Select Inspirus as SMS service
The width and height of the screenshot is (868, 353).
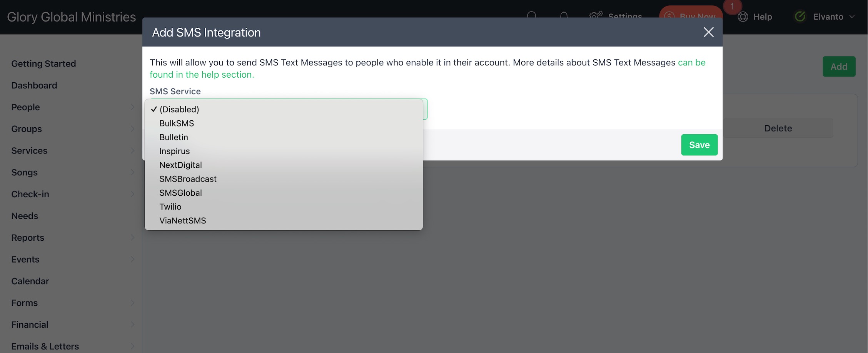pos(284,151)
